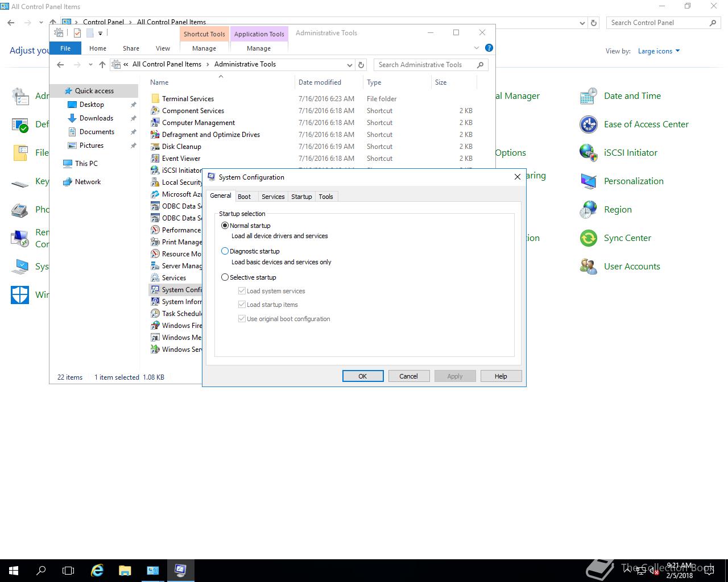Click Cancel in System Configuration

[x=408, y=376]
